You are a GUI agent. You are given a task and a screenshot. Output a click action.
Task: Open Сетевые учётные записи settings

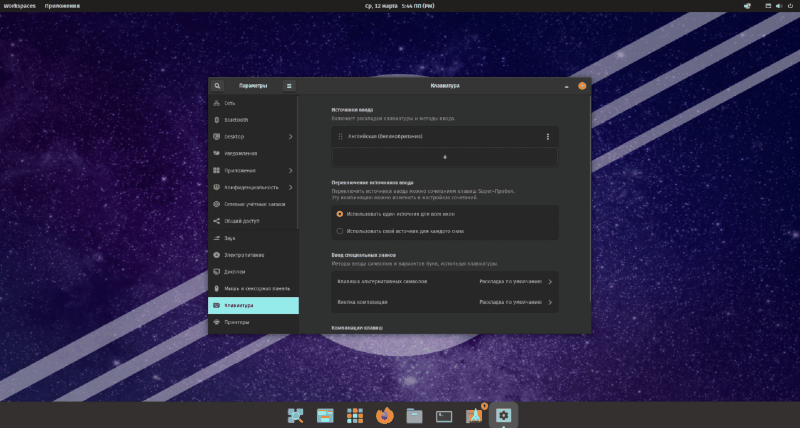[253, 204]
